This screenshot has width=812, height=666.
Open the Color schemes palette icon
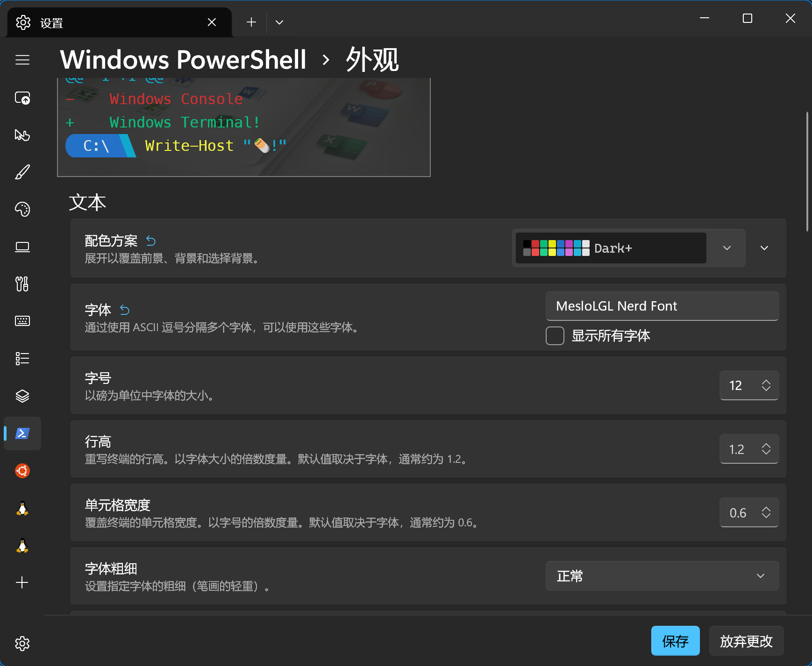[x=22, y=210]
